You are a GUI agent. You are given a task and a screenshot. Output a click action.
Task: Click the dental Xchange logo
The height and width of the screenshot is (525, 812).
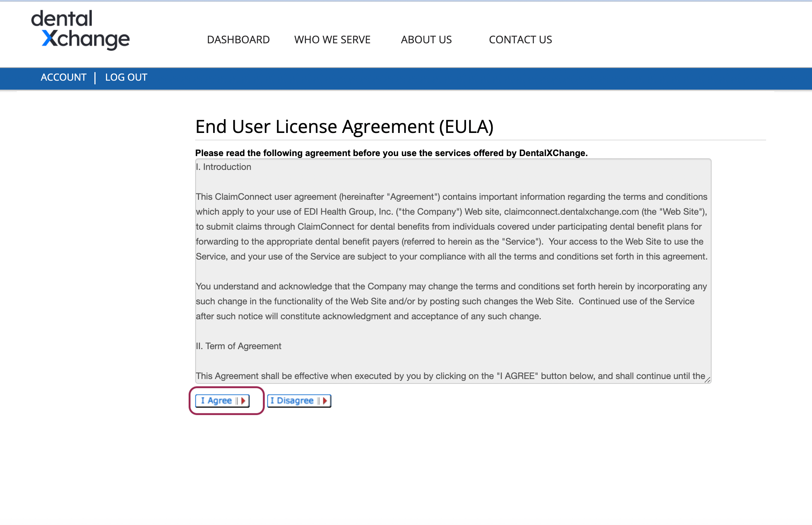pos(80,30)
